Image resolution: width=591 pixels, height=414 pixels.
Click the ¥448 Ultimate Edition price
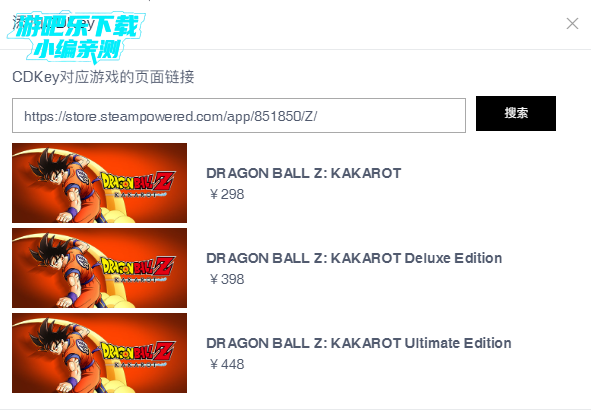click(x=227, y=364)
